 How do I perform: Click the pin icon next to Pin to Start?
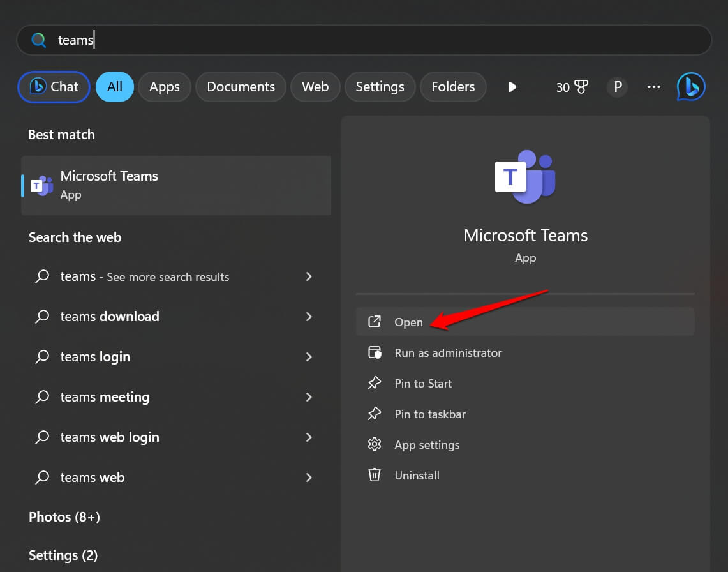[x=375, y=383]
